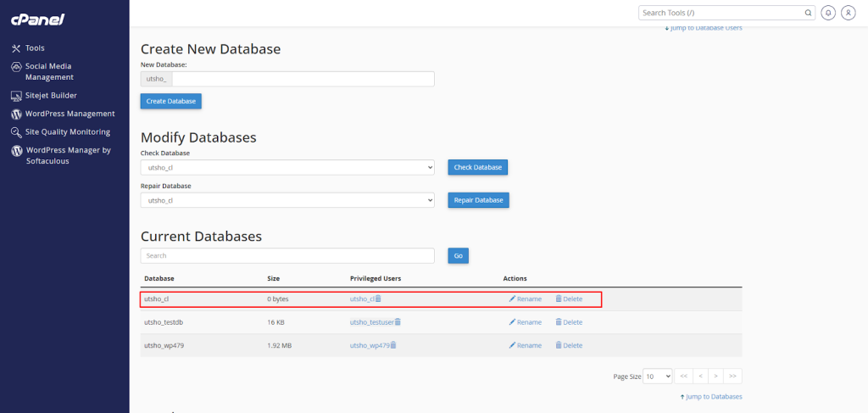
Task: Rename the utsho_testdb database
Action: [x=525, y=322]
